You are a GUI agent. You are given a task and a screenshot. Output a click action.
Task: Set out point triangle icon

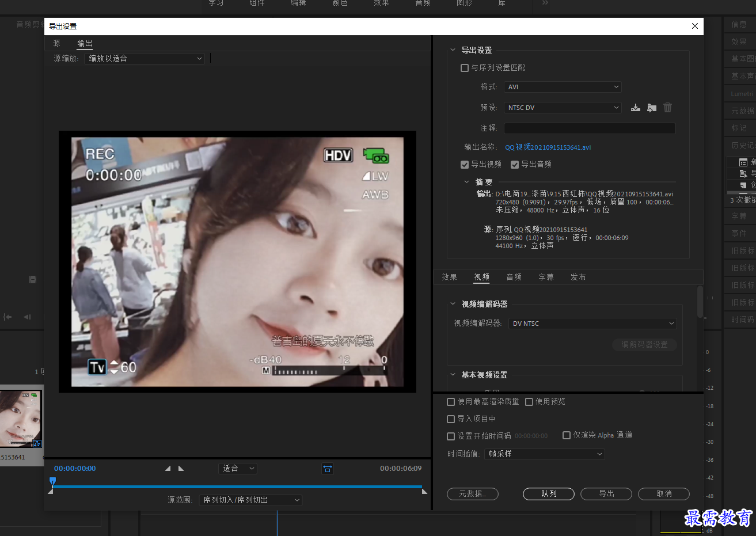pos(181,469)
